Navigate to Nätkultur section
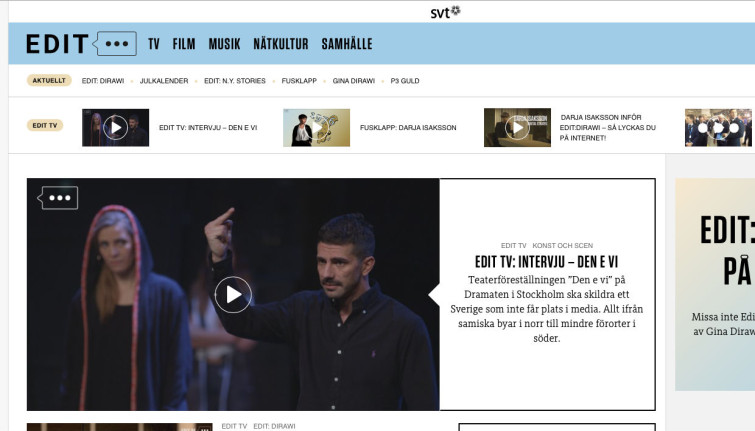Viewport: 755px width, 431px height. coord(280,44)
